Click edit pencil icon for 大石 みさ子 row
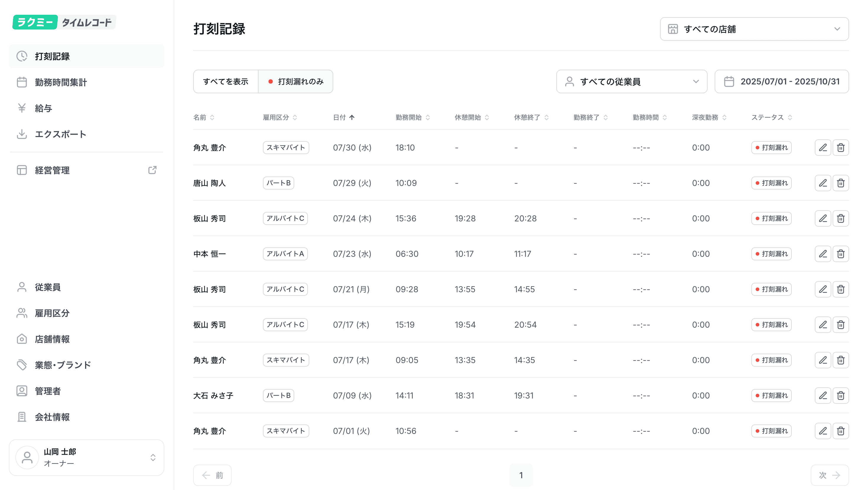868x490 pixels. [823, 395]
